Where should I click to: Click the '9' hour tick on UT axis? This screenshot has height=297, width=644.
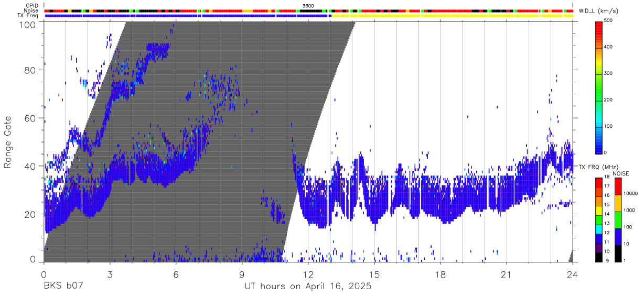pyautogui.click(x=242, y=274)
